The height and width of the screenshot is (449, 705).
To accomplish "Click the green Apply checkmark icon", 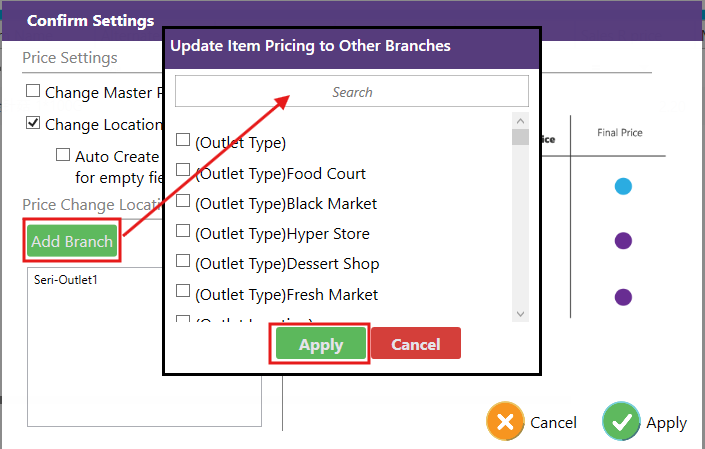I will pyautogui.click(x=621, y=422).
